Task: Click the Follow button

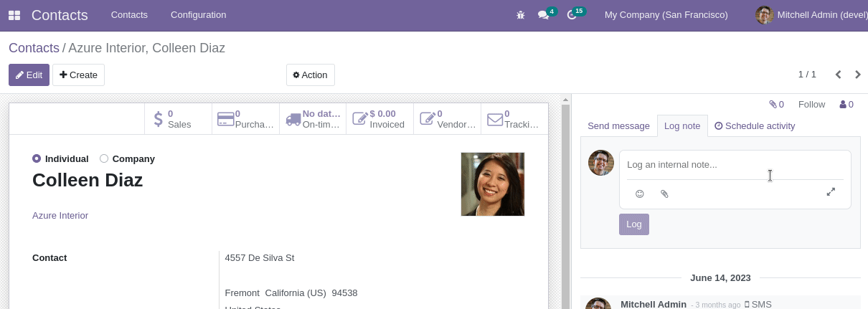Action: click(x=812, y=104)
